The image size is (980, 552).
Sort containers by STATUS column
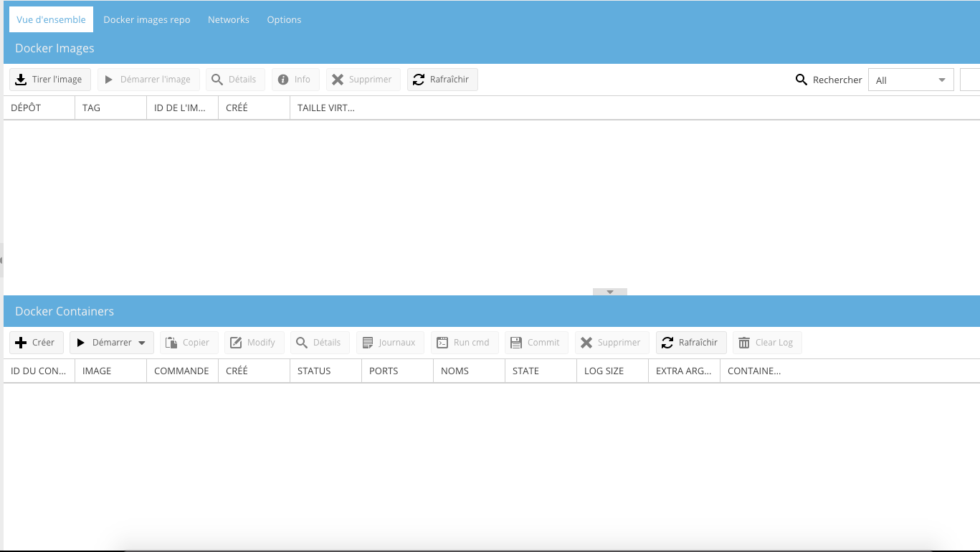pyautogui.click(x=326, y=371)
